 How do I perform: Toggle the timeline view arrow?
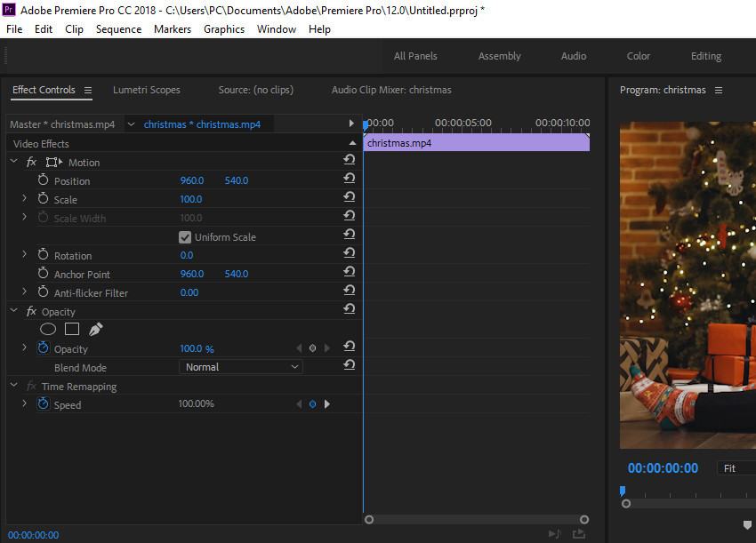(351, 124)
